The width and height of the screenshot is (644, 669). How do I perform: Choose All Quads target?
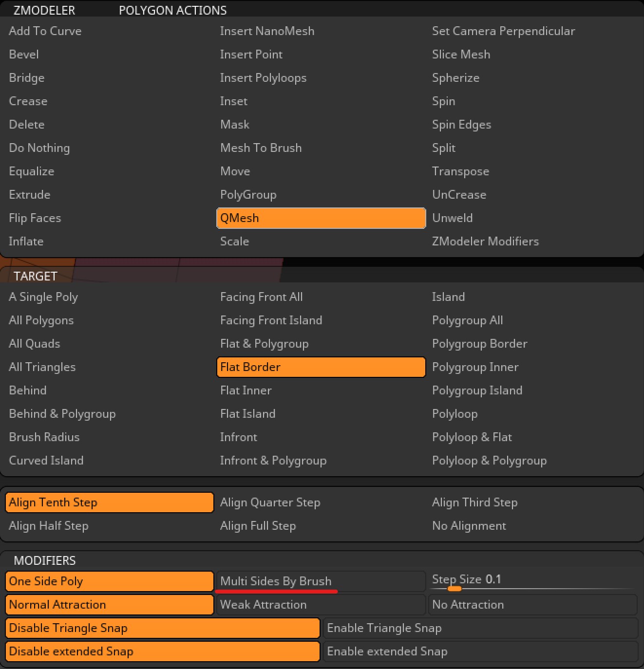coord(35,343)
